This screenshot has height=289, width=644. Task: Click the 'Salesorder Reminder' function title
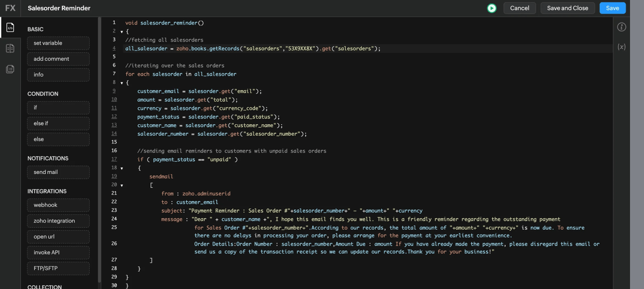coord(59,8)
